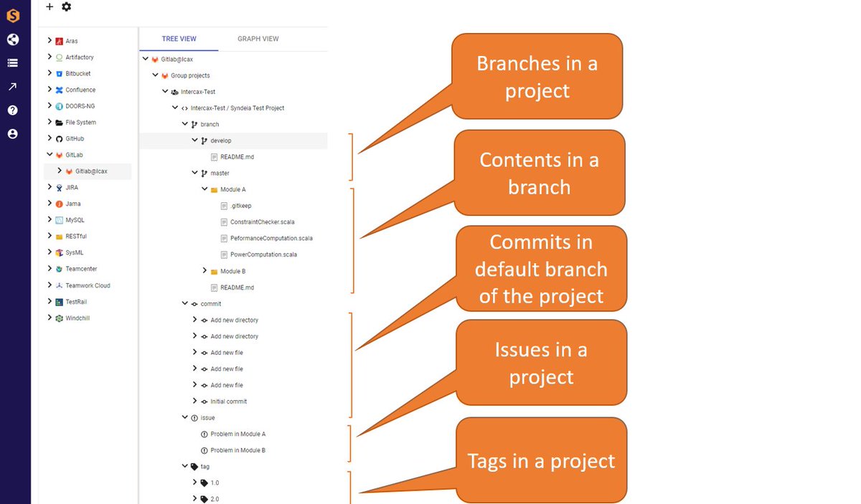Click the MySQL repository icon

[60, 220]
